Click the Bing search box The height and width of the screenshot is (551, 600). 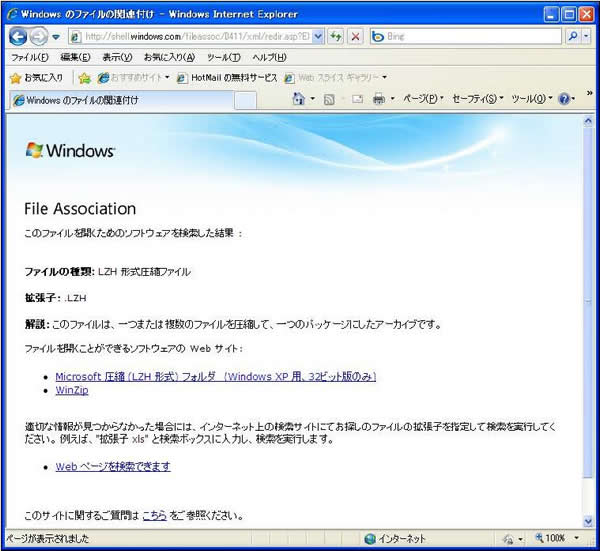[466, 37]
